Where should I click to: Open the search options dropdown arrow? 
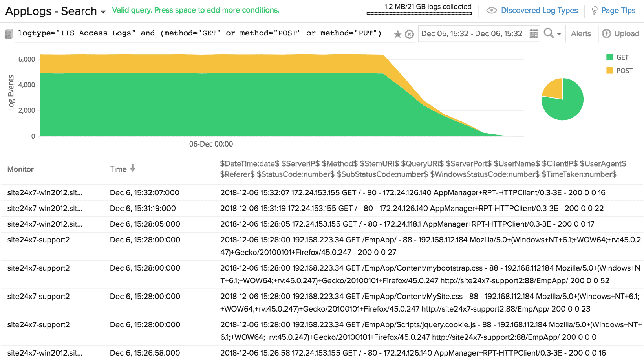(559, 34)
